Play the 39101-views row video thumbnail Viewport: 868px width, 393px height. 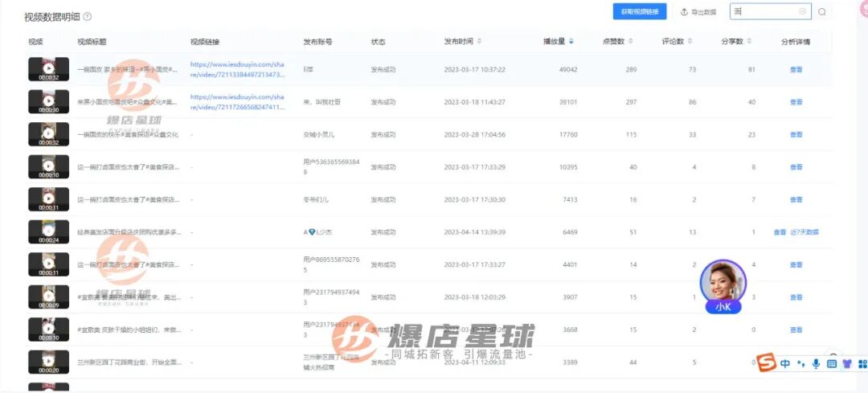[x=49, y=102]
